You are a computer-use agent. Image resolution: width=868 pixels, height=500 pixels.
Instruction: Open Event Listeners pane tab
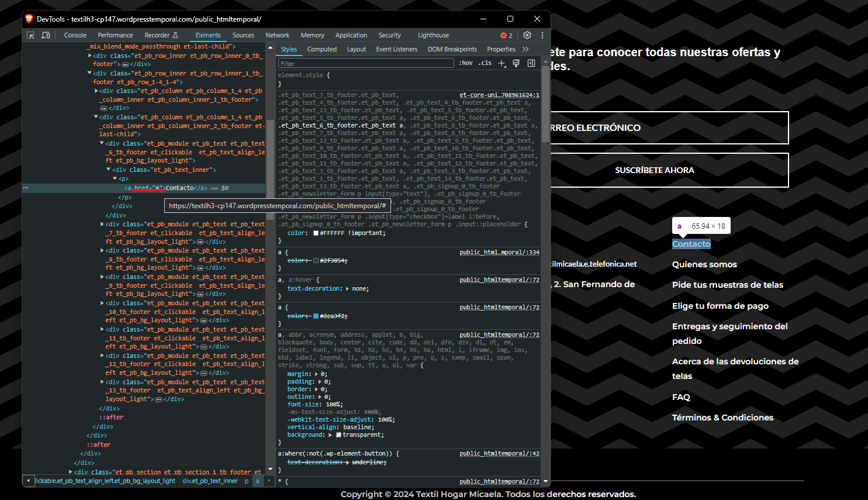pos(397,49)
